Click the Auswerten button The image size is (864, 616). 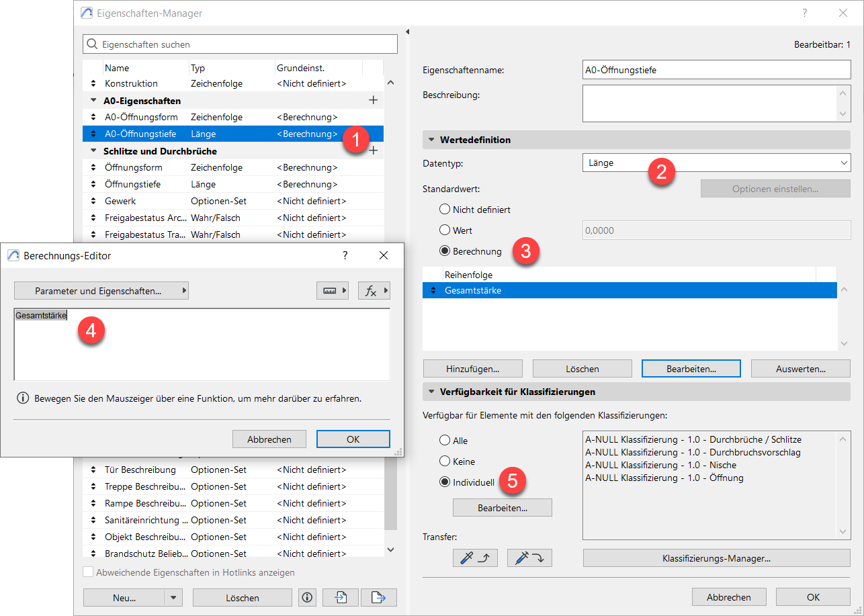coord(801,368)
